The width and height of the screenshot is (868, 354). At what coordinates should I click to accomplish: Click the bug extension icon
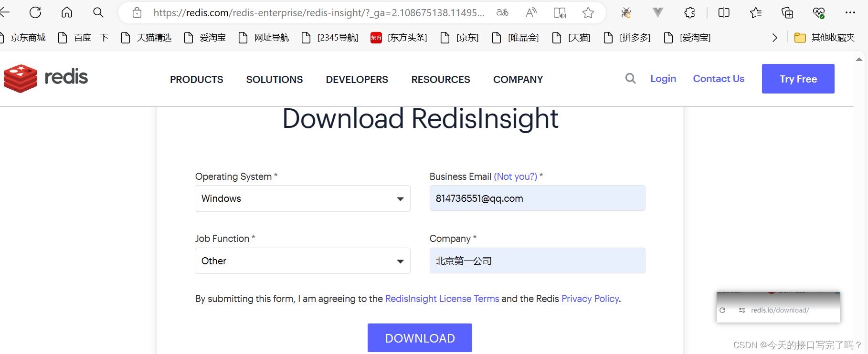626,13
